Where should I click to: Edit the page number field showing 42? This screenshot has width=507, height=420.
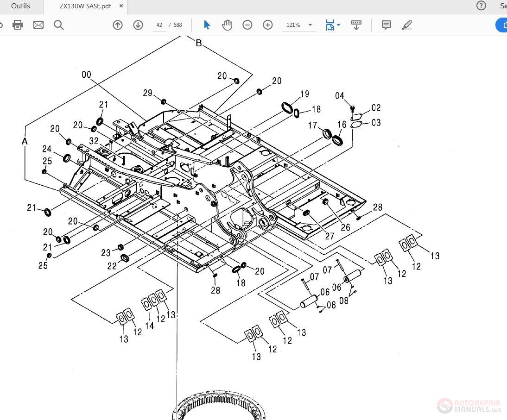click(159, 25)
